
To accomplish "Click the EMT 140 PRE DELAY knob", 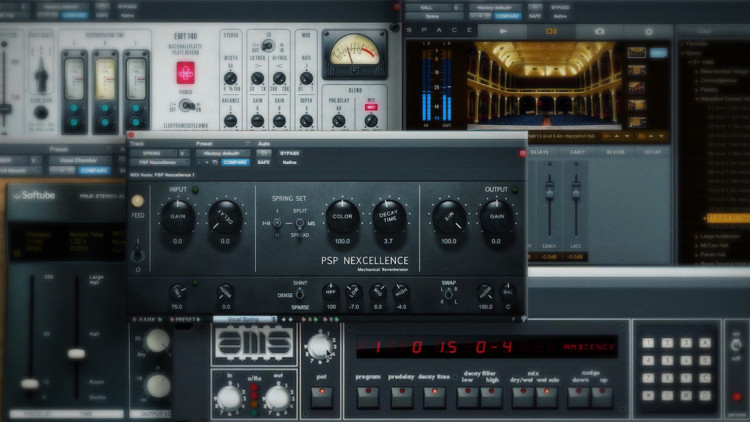I will [339, 121].
